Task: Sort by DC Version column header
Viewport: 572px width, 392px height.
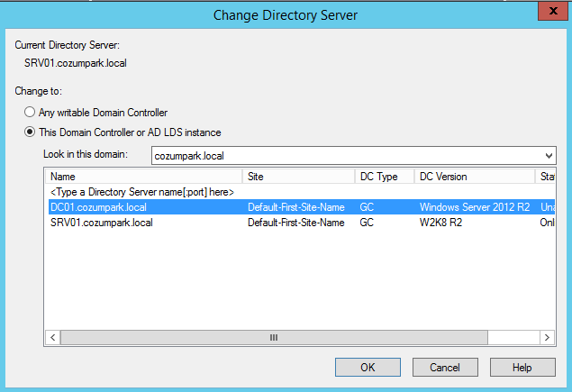Action: (x=475, y=177)
